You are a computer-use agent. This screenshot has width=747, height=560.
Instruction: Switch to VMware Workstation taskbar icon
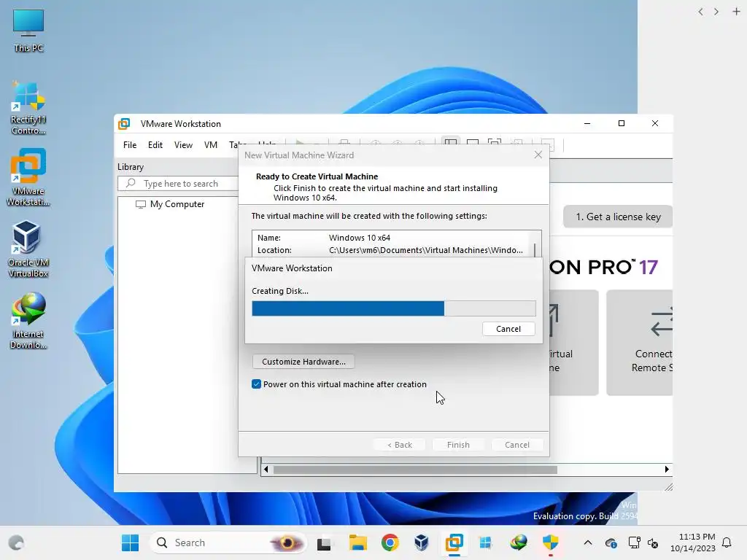[x=454, y=542]
